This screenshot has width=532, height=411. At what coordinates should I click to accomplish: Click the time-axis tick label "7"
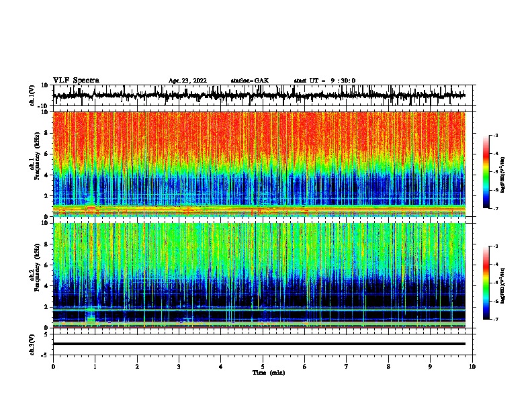tap(347, 367)
